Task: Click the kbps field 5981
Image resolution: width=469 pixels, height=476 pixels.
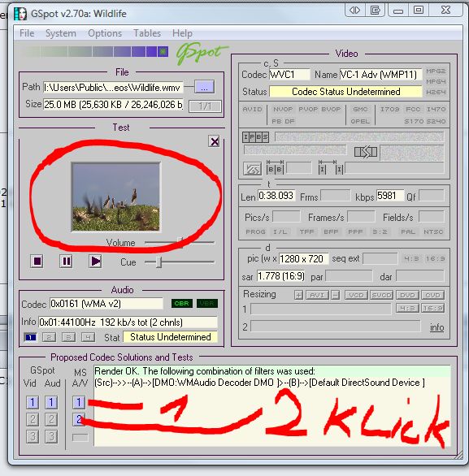Action: tap(390, 196)
